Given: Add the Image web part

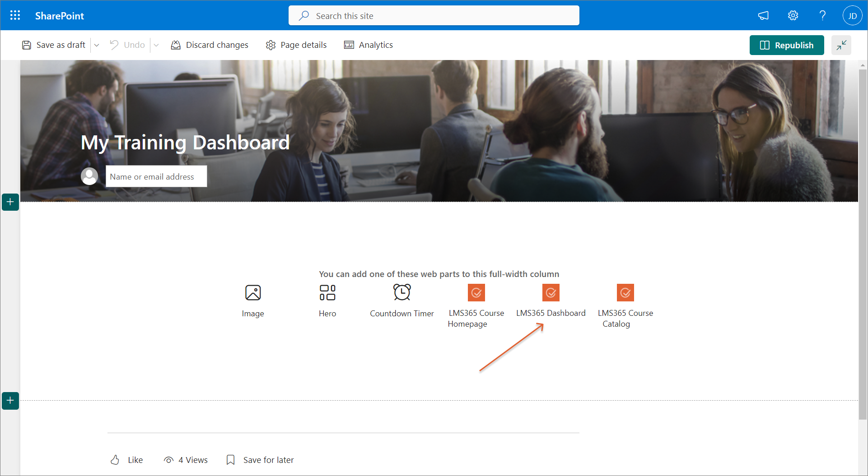Looking at the screenshot, I should pos(253,301).
